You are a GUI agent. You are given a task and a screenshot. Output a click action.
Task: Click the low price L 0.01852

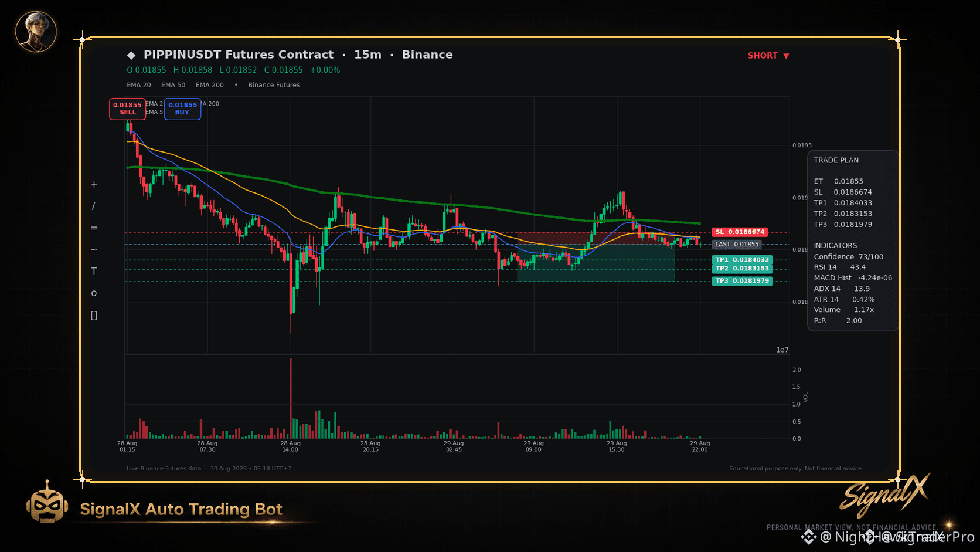pyautogui.click(x=238, y=70)
